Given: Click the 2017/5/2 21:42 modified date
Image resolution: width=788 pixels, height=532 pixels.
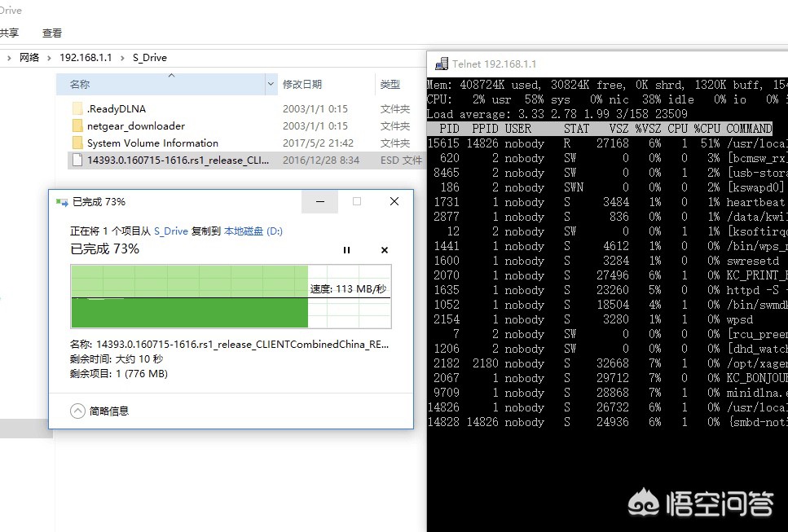Looking at the screenshot, I should pyautogui.click(x=318, y=143).
